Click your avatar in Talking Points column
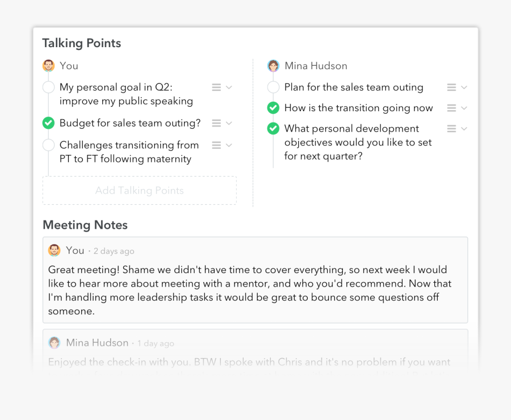 (x=49, y=66)
